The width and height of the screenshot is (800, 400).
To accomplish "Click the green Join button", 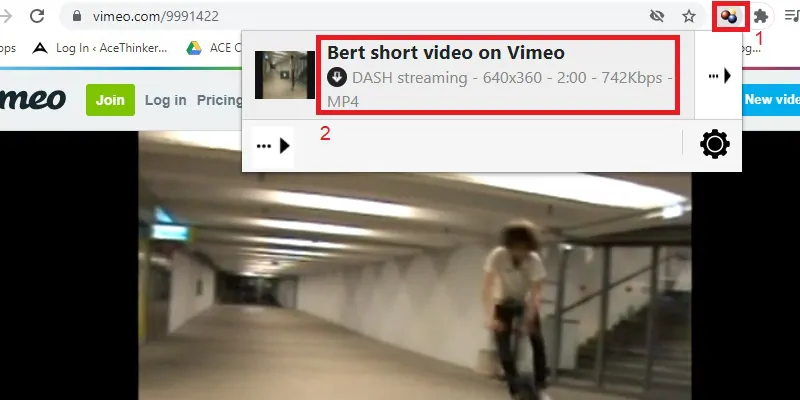I will [x=110, y=100].
